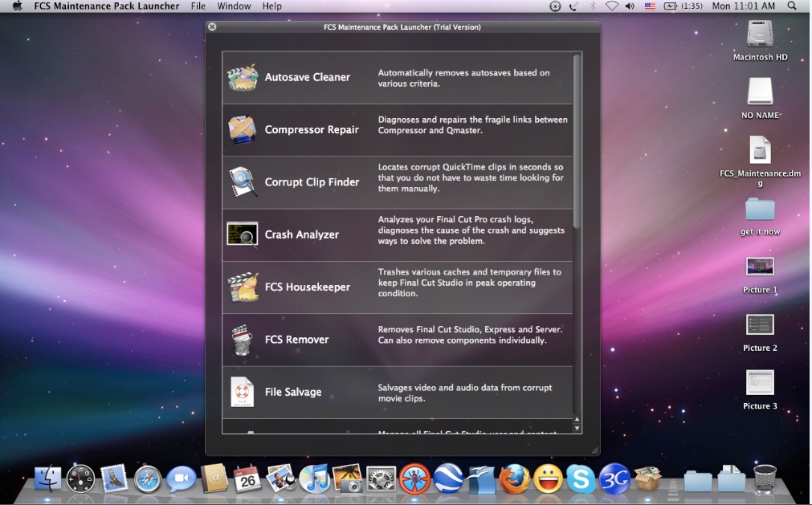Click battery status showing 1:35
Viewport: 812px width, 505px height.
click(683, 6)
